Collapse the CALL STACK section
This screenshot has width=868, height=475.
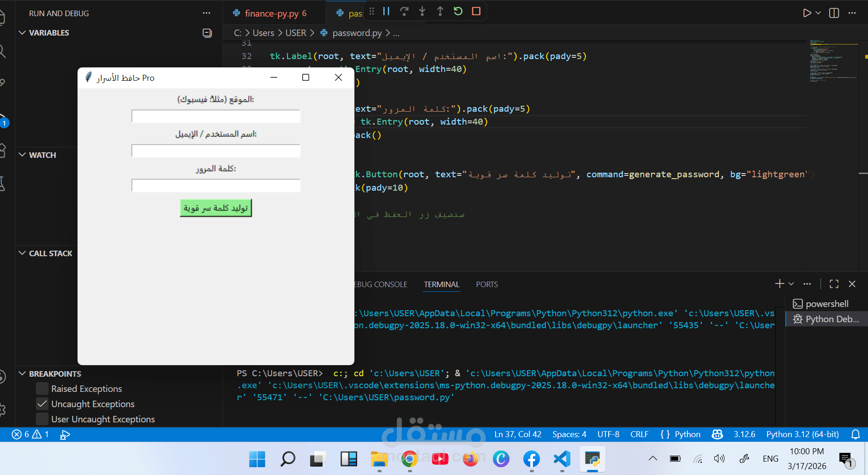[x=51, y=253]
